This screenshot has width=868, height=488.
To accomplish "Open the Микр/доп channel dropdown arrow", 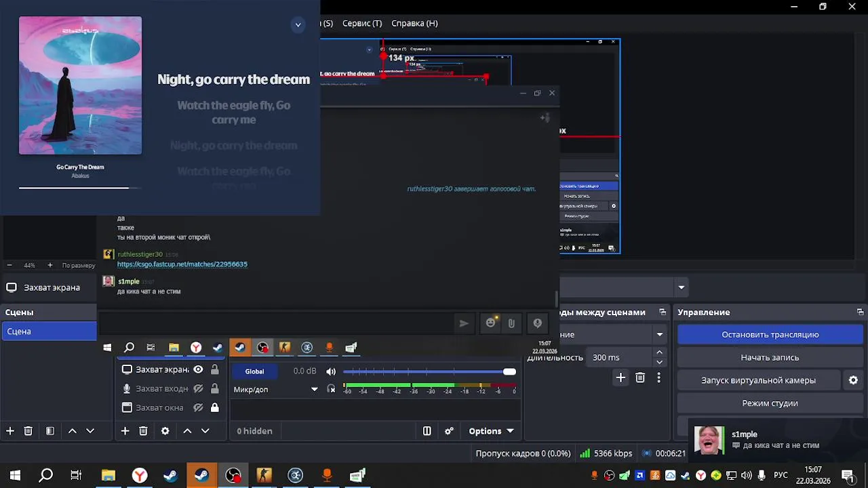I will 314,389.
